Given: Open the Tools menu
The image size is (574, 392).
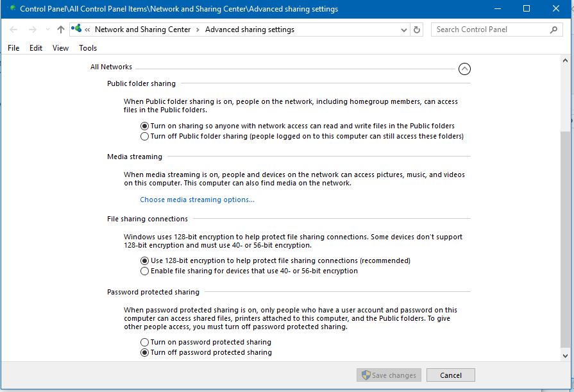Looking at the screenshot, I should [88, 48].
